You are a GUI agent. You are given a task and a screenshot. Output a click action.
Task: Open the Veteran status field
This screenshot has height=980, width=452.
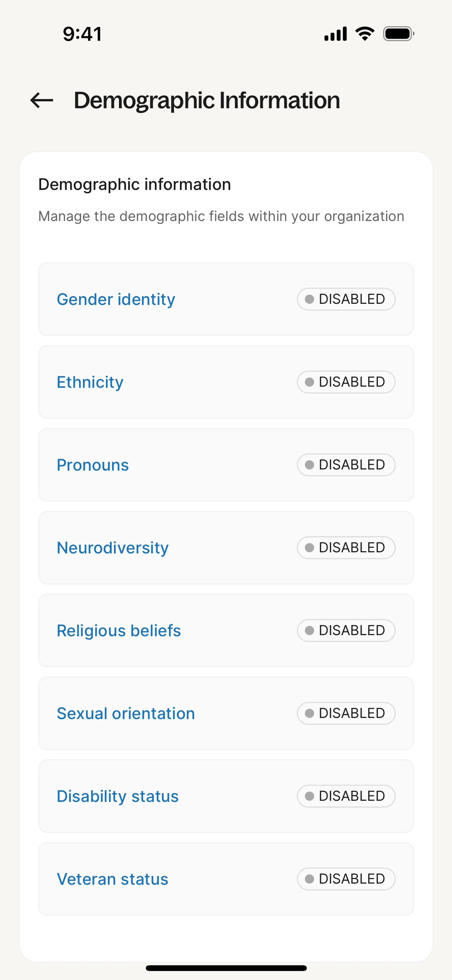coord(113,879)
